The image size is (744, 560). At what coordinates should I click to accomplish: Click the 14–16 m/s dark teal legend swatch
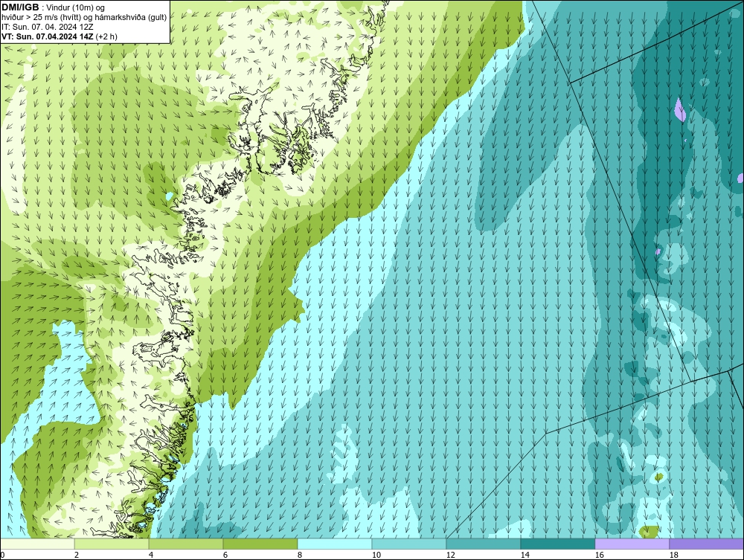[x=557, y=544]
